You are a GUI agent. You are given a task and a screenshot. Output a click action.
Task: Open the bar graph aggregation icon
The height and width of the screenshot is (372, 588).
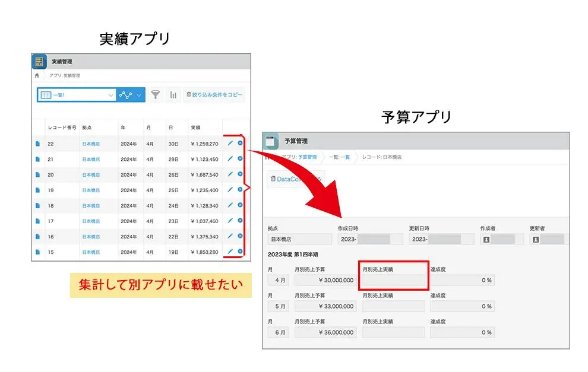click(x=172, y=95)
